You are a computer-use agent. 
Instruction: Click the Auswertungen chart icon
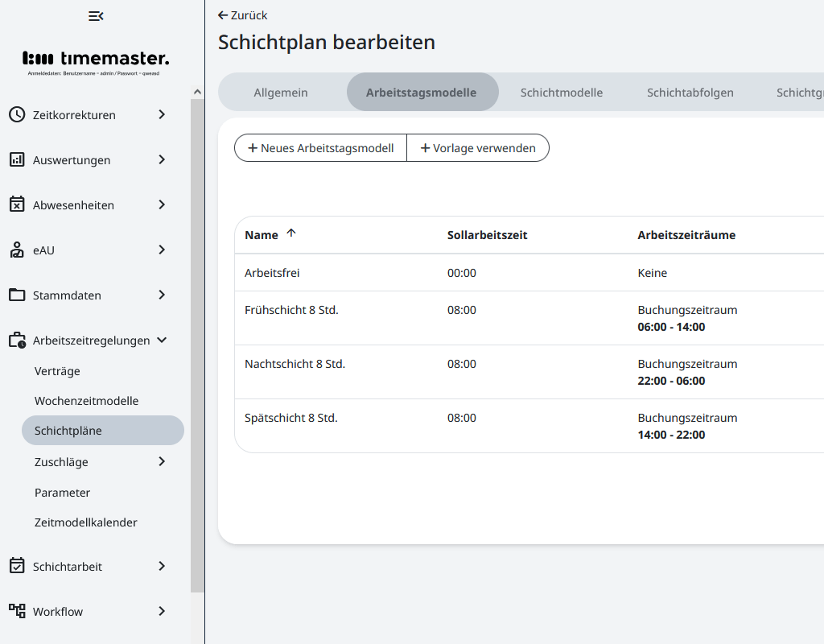click(x=17, y=159)
